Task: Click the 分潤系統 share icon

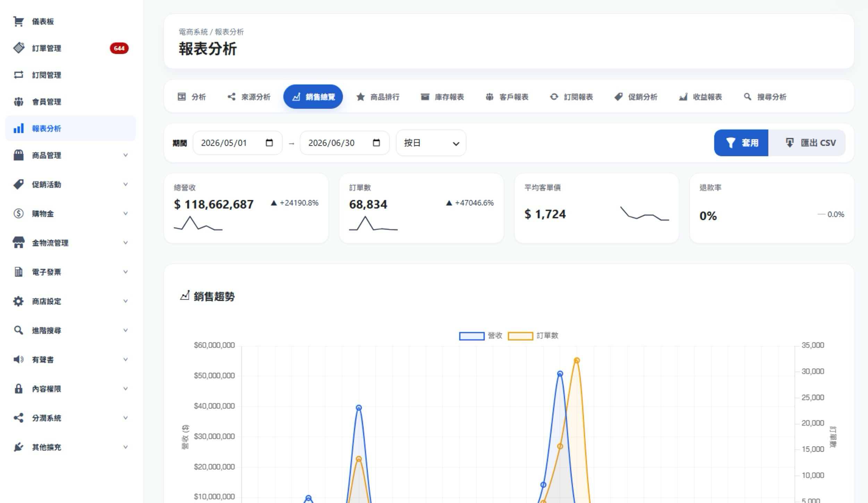Action: [18, 418]
